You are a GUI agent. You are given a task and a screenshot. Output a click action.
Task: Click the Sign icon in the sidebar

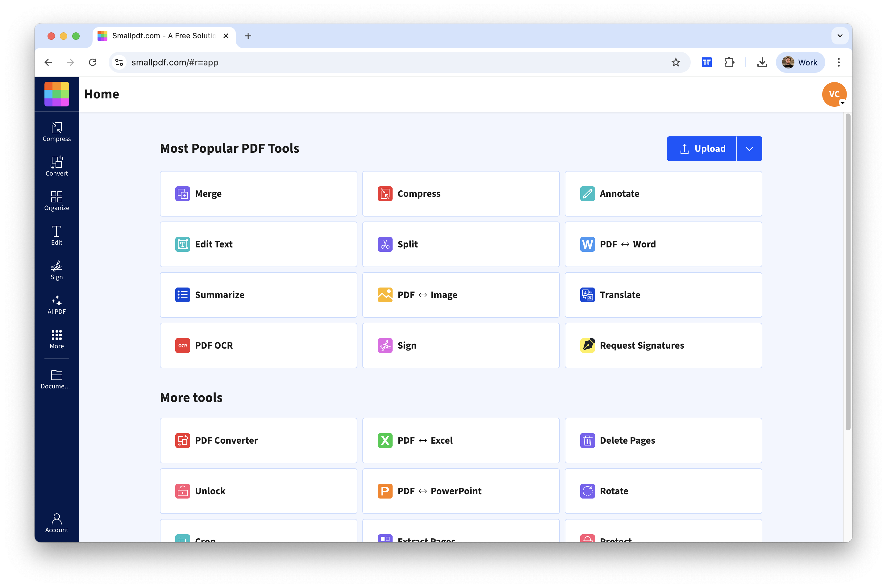click(56, 270)
